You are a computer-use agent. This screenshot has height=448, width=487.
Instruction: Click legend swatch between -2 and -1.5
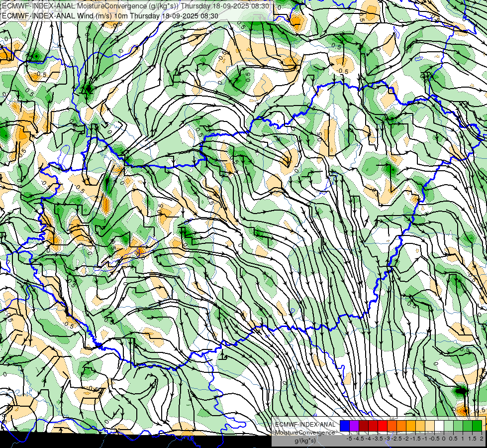click(410, 426)
